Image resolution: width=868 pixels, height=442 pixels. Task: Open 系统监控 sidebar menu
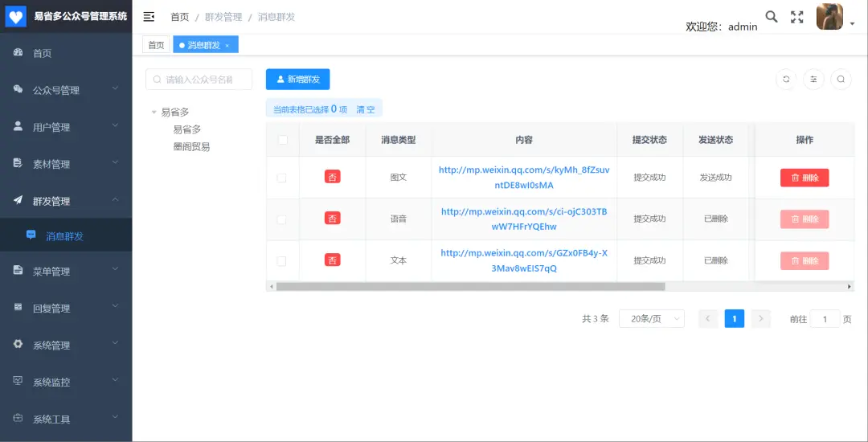tap(66, 383)
